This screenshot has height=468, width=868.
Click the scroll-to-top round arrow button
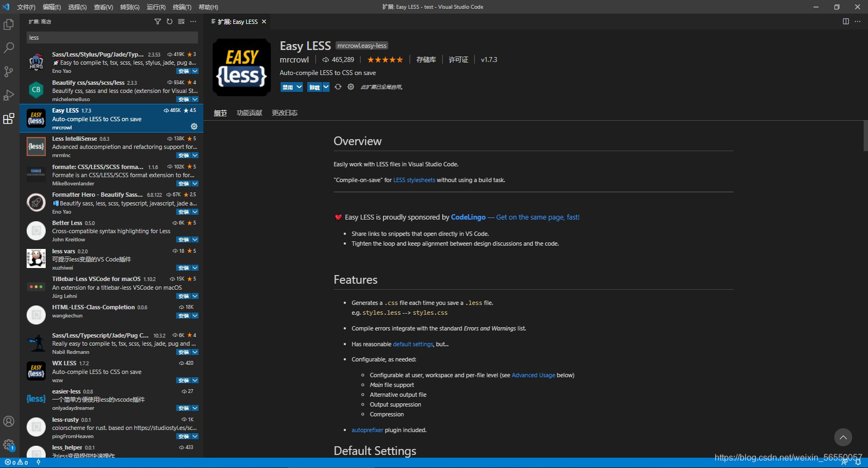click(x=843, y=437)
